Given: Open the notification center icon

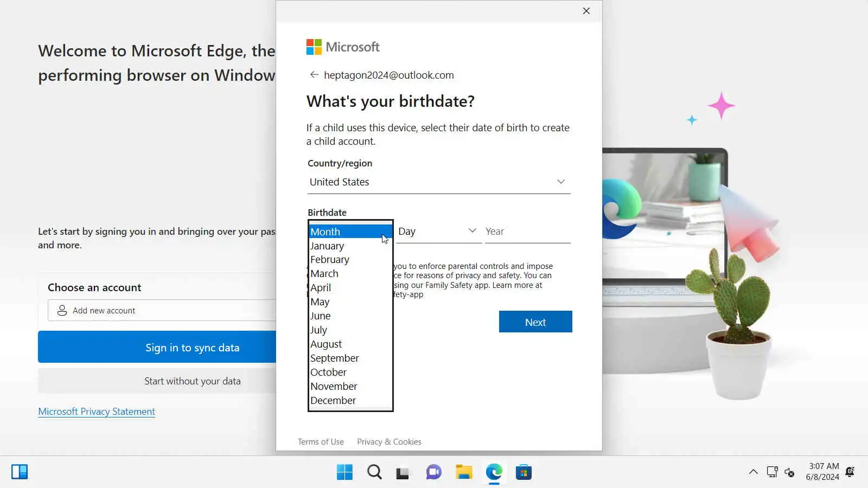Looking at the screenshot, I should point(850,472).
